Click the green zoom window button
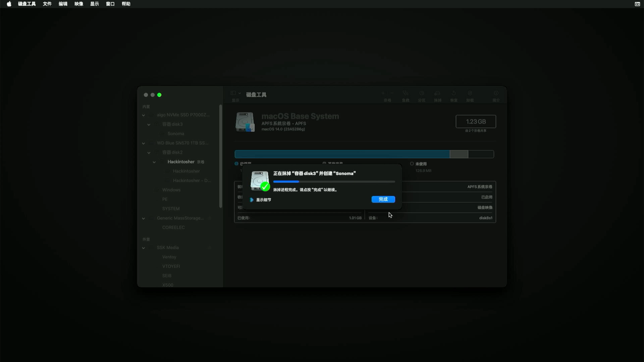This screenshot has height=362, width=644. tap(159, 95)
